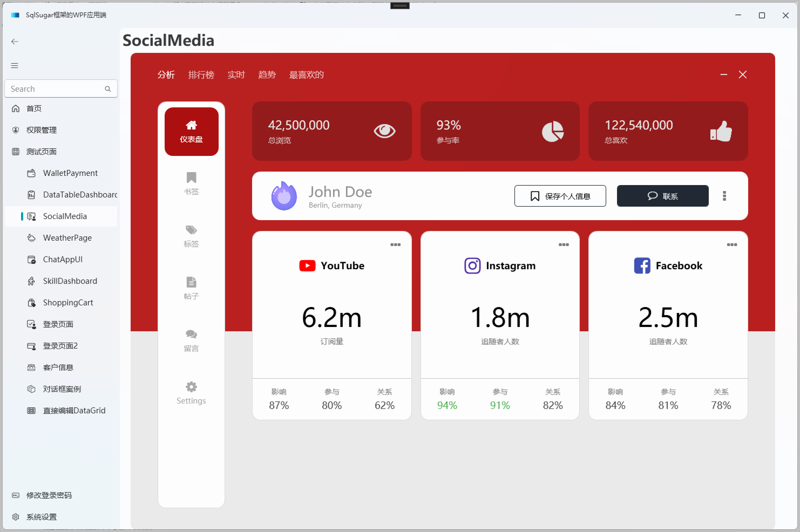Click the 1.8m follower count

click(500, 318)
